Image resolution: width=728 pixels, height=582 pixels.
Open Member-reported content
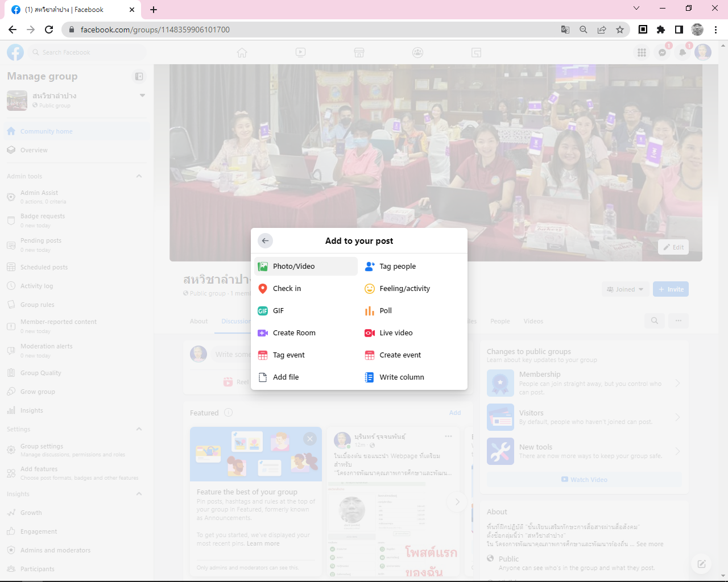click(x=77, y=326)
